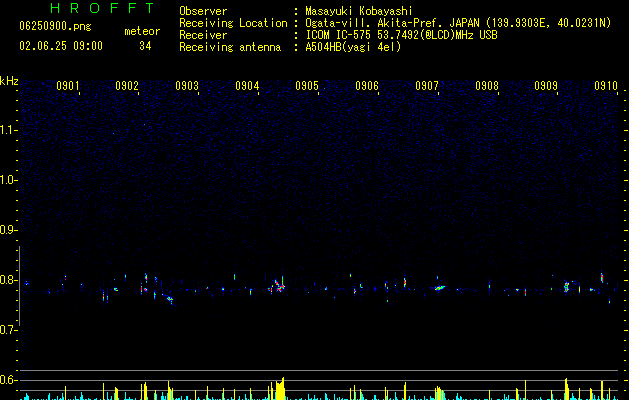Click the 0908 time marker
The height and width of the screenshot is (400, 629).
(x=487, y=86)
